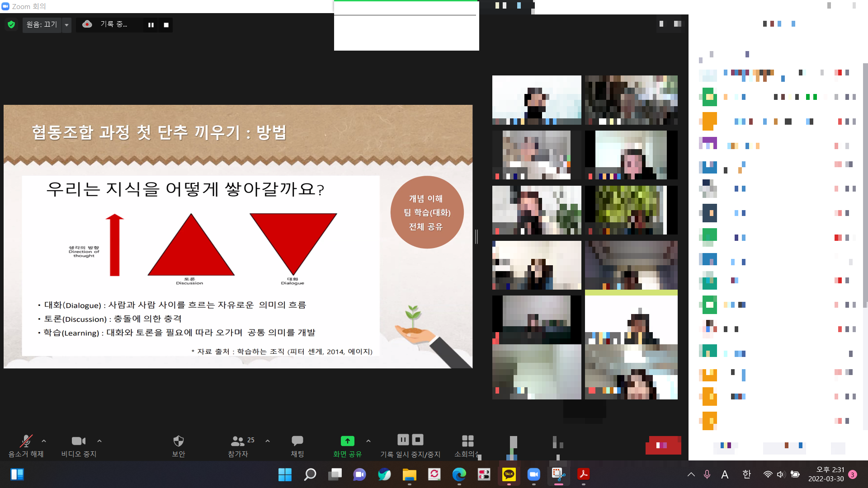Open notification badge showing 3
The width and height of the screenshot is (868, 488).
tap(853, 474)
